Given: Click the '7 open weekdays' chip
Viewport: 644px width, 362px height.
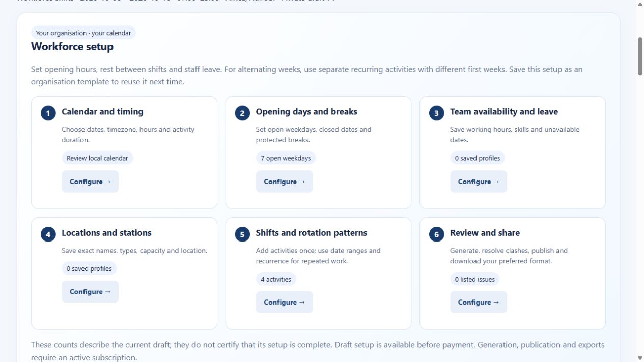Looking at the screenshot, I should coord(286,158).
